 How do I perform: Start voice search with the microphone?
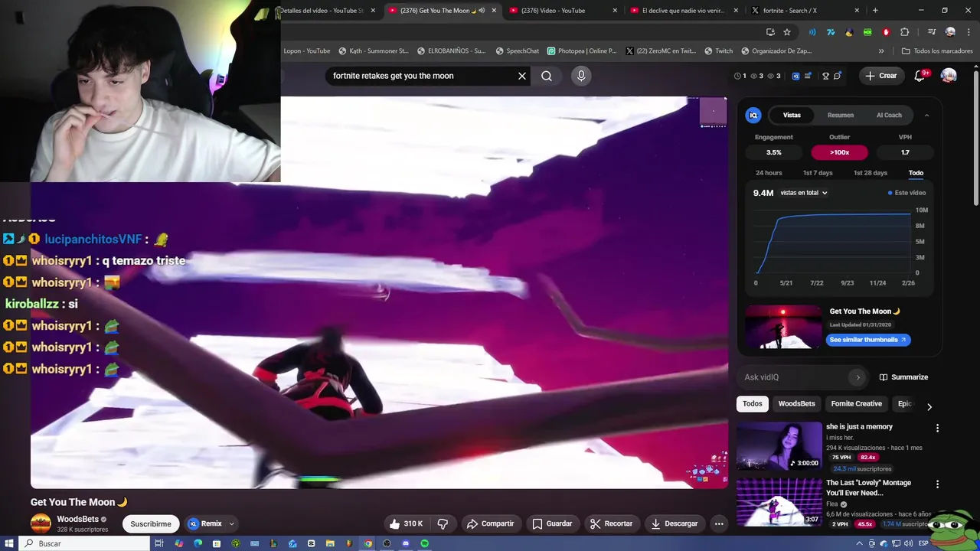(x=581, y=76)
